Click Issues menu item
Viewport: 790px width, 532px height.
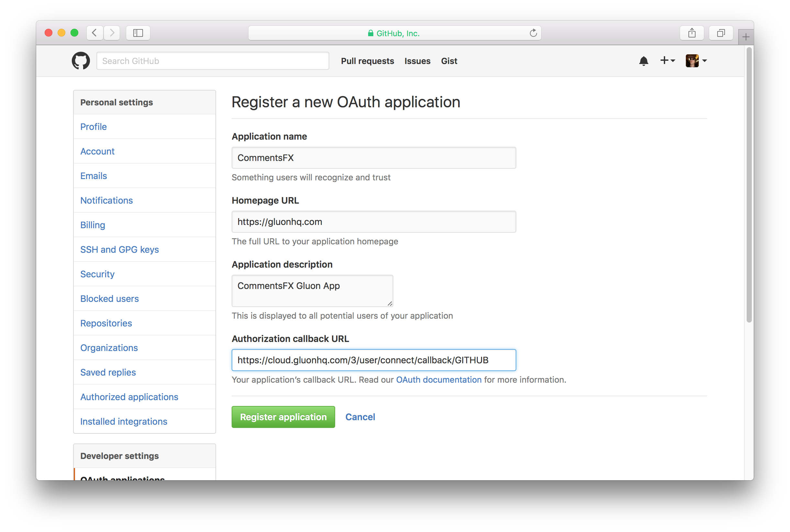[417, 60]
